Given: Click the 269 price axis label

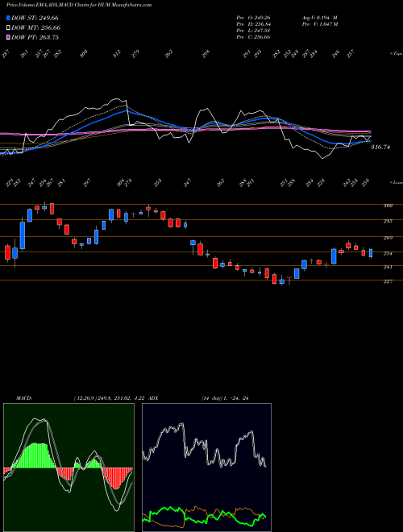Looking at the screenshot, I should coord(388,238).
